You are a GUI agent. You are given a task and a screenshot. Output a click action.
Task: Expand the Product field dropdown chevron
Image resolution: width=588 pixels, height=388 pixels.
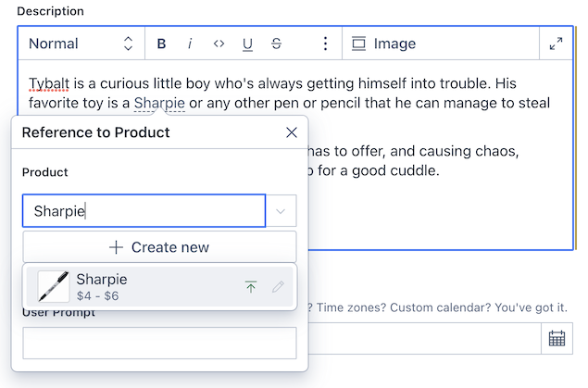click(x=281, y=211)
